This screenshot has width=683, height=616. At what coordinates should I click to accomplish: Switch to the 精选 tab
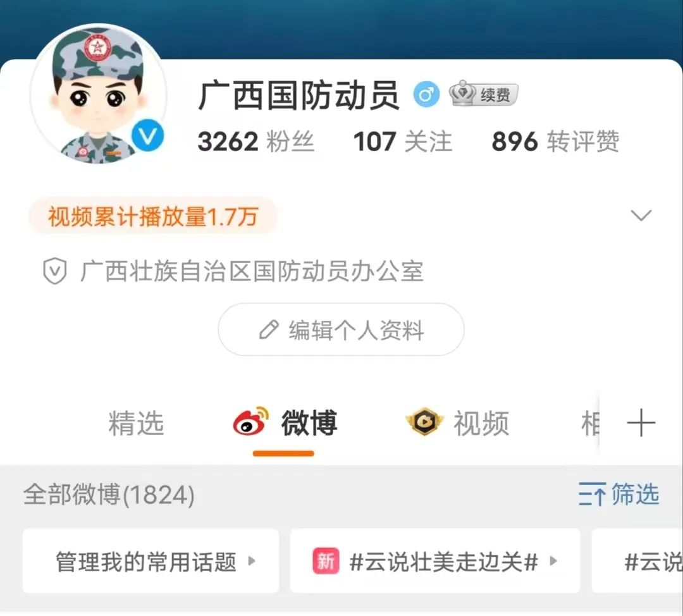tap(136, 423)
